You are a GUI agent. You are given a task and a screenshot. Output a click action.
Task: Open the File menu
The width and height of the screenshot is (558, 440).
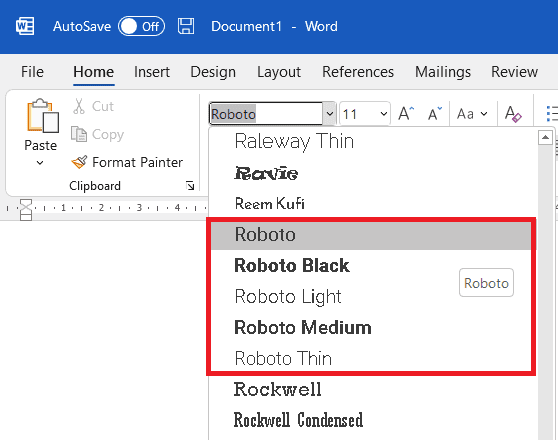32,72
